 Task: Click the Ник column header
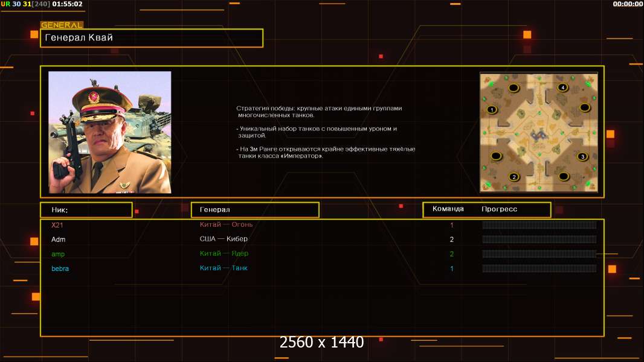tap(86, 210)
